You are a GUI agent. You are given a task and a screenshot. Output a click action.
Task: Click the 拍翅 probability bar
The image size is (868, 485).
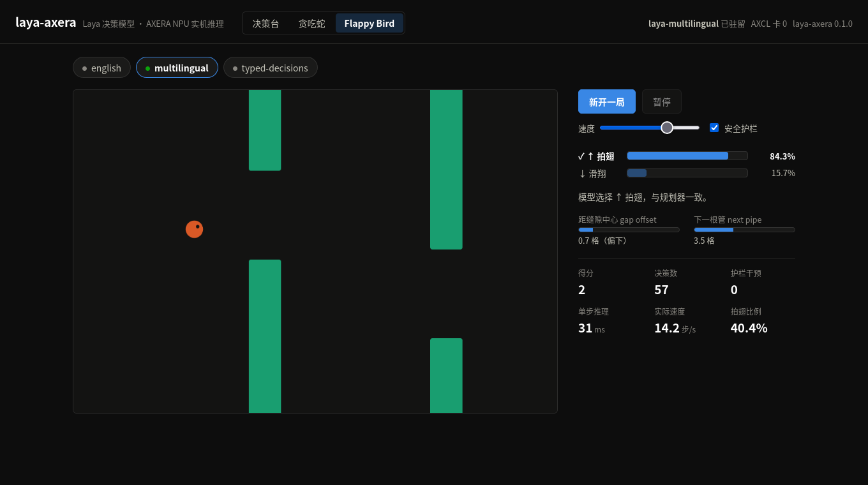tap(687, 156)
